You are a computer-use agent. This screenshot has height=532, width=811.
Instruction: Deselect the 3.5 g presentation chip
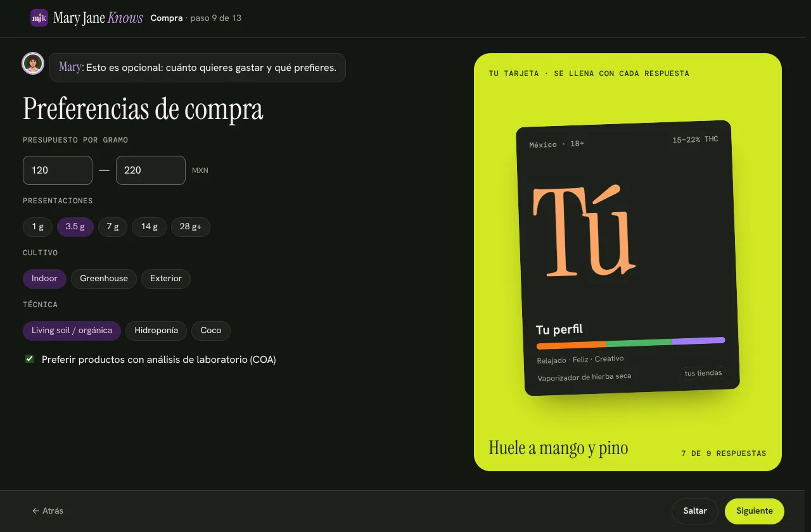click(x=75, y=227)
